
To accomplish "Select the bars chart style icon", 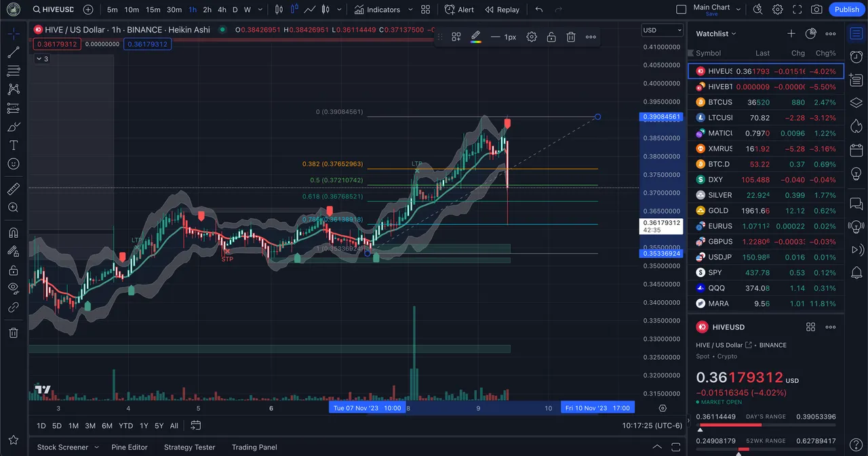I will 279,9.
